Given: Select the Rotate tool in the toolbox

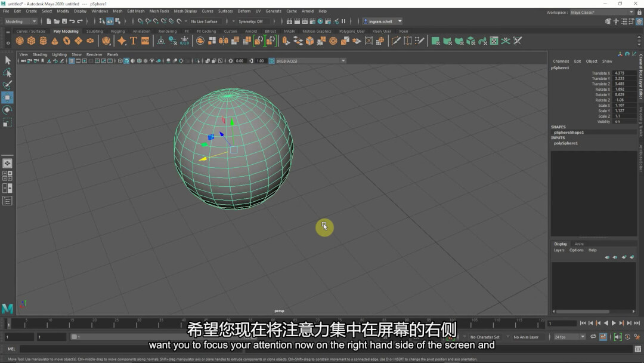Looking at the screenshot, I should pos(7,110).
